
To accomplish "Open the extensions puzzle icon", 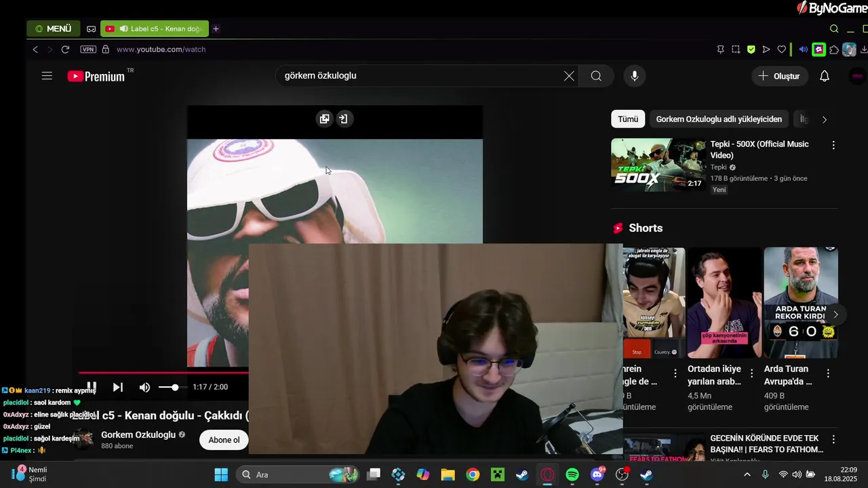I will pyautogui.click(x=834, y=49).
